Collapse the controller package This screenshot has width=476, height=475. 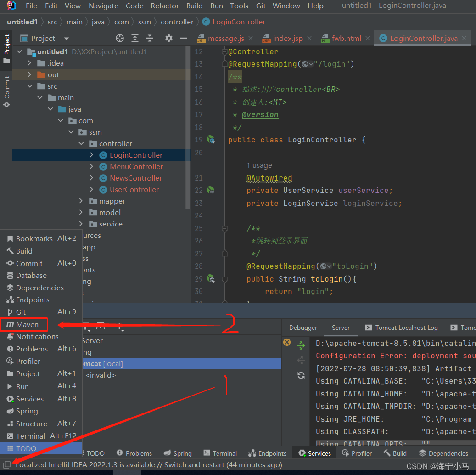(81, 143)
